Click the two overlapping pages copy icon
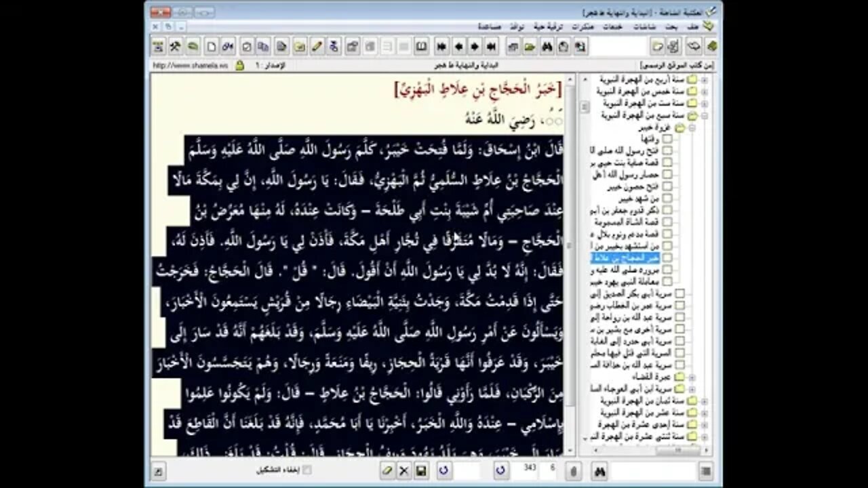The image size is (868, 488). 262,46
